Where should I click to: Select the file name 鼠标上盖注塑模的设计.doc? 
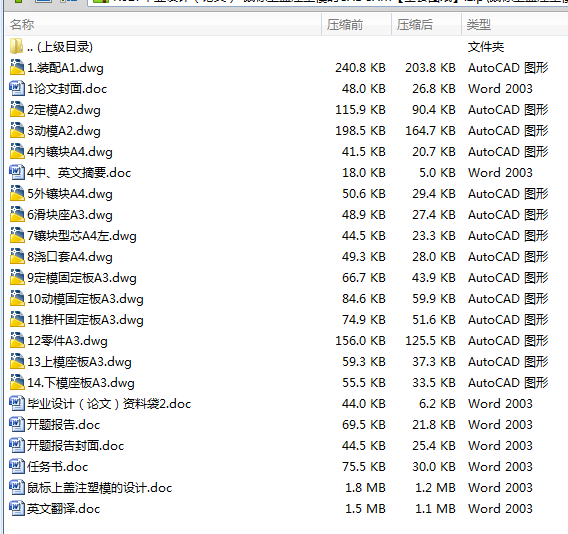100,488
